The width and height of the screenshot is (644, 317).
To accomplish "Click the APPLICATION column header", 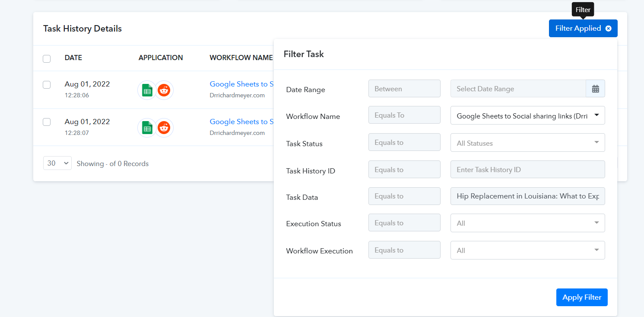I will tap(161, 58).
